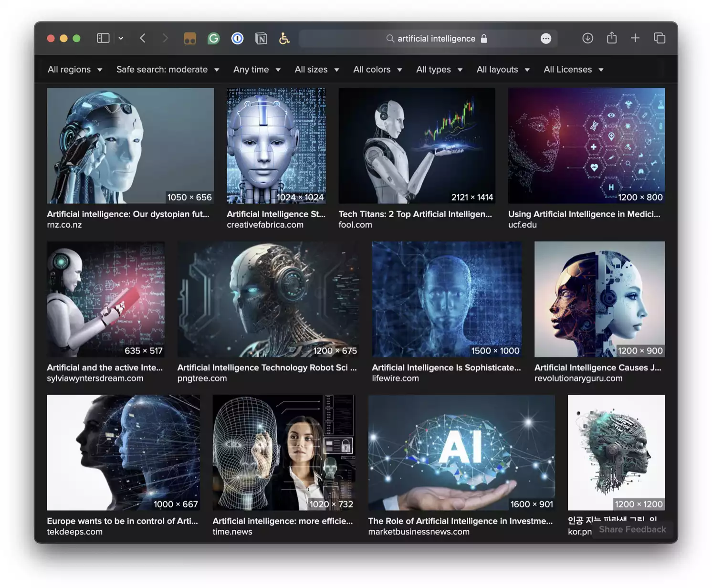
Task: Toggle the Safari sidebar icon
Action: tap(103, 38)
